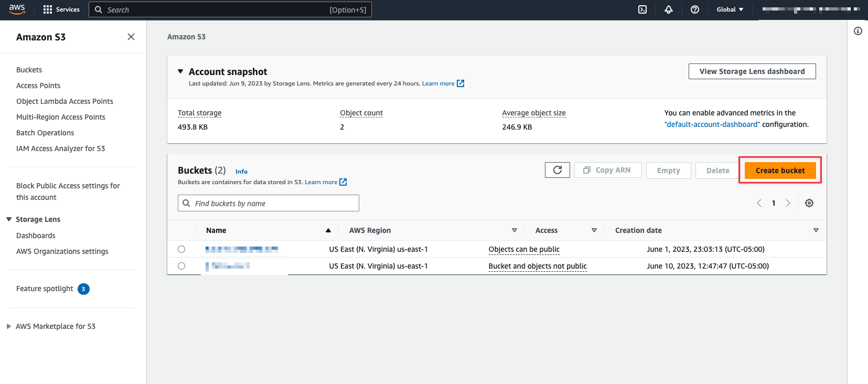Click Bucket and objects not public text

(x=538, y=266)
